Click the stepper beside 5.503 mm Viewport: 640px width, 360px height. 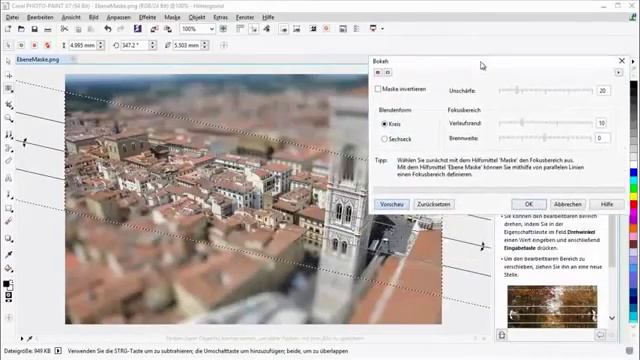pos(205,45)
